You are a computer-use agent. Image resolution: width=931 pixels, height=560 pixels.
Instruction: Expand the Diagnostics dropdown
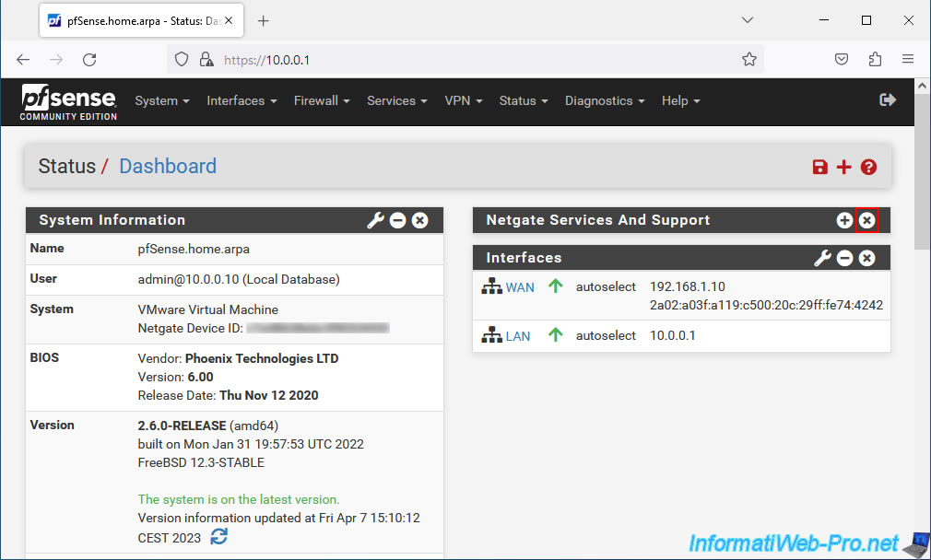click(605, 100)
